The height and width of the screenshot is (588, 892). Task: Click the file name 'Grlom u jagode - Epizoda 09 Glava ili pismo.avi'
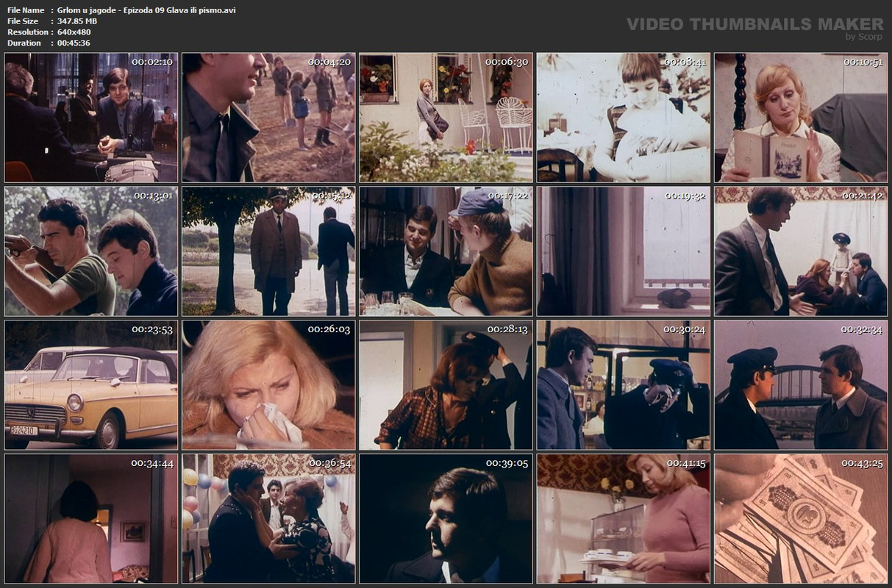pos(146,10)
